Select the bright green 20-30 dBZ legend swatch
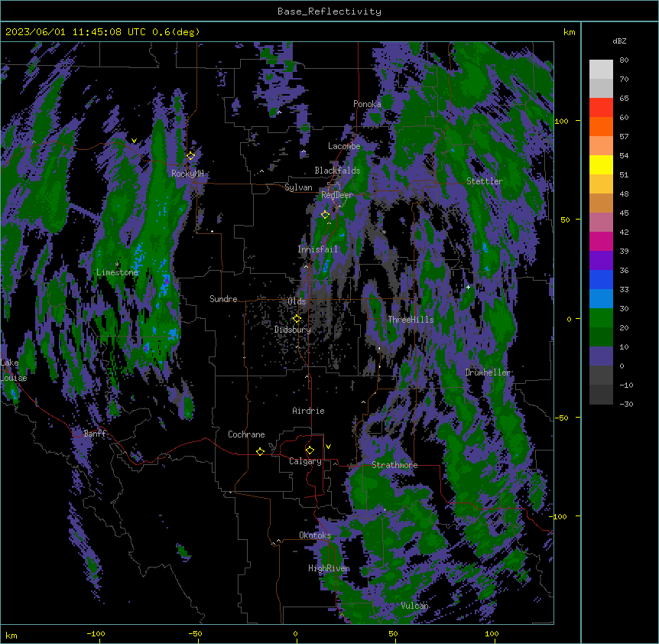This screenshot has height=644, width=659. (601, 318)
